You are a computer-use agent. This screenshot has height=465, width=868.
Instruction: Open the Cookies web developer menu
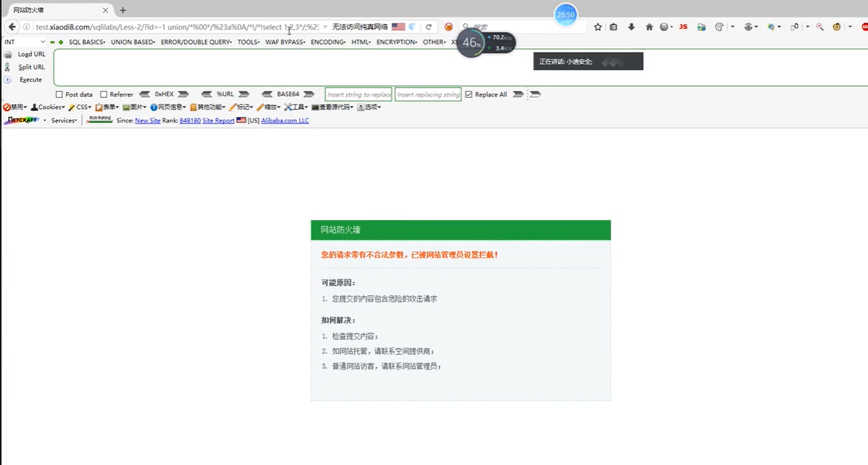tap(48, 107)
